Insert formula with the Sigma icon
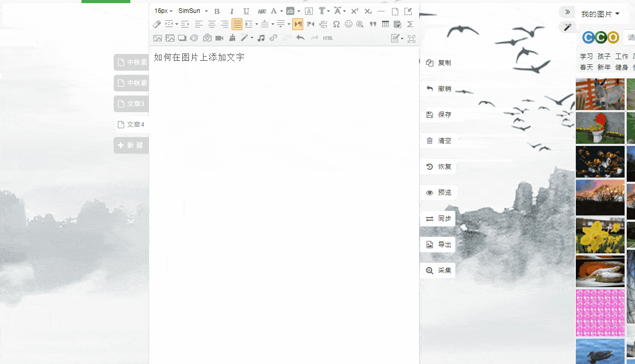635x364 pixels. point(410,24)
